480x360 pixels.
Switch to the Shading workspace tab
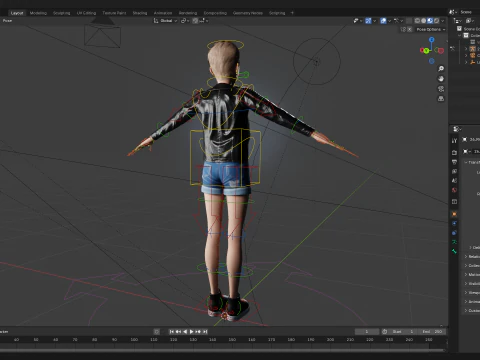pyautogui.click(x=140, y=13)
